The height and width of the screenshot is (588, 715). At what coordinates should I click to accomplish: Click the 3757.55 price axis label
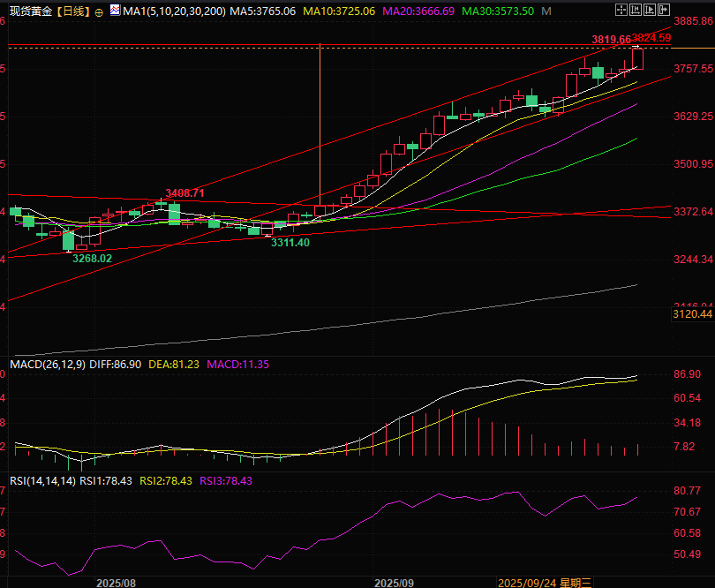click(693, 69)
